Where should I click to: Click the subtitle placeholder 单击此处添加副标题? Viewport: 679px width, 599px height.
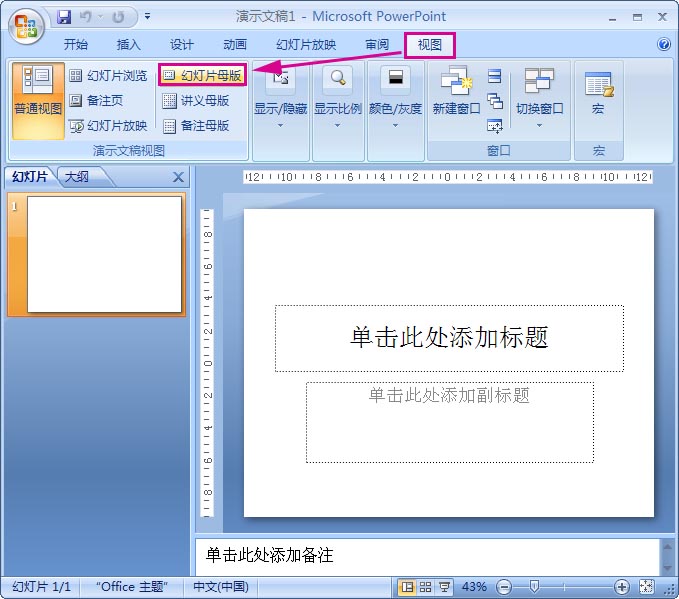pos(449,422)
